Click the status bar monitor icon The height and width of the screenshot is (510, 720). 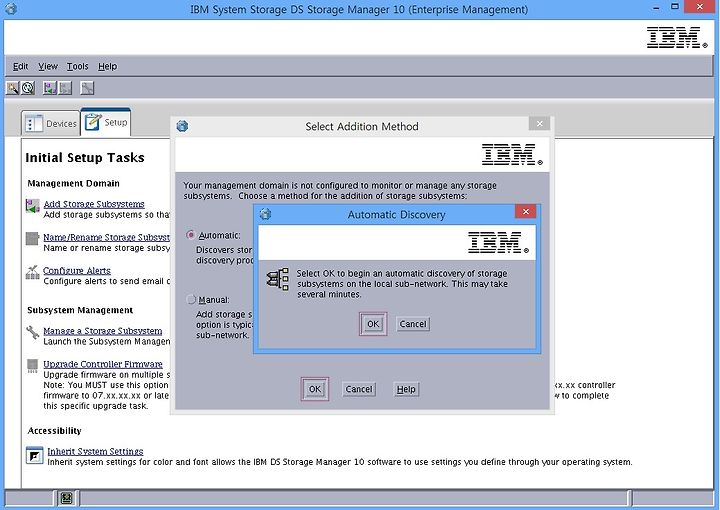click(67, 498)
